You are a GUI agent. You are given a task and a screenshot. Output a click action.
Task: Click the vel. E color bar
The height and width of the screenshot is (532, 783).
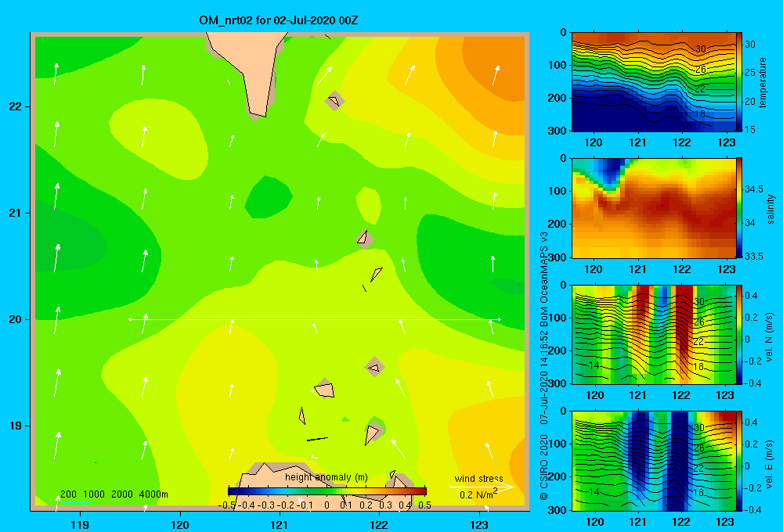click(x=739, y=461)
